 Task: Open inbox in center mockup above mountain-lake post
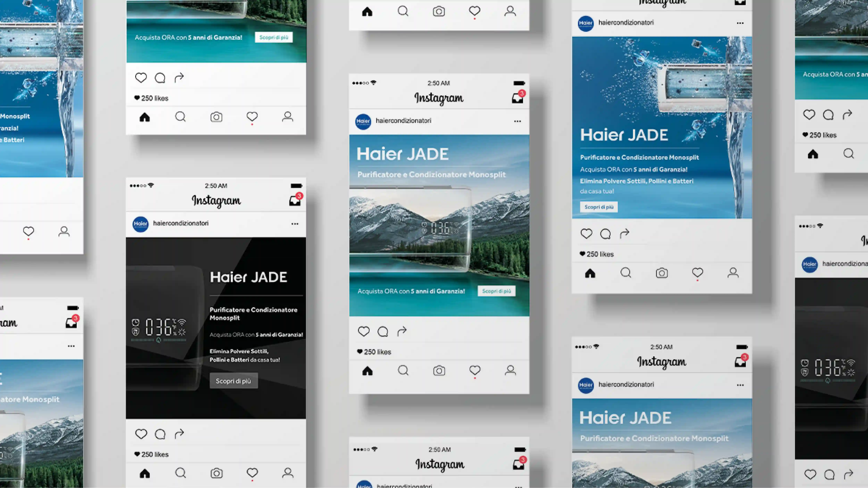tap(518, 97)
